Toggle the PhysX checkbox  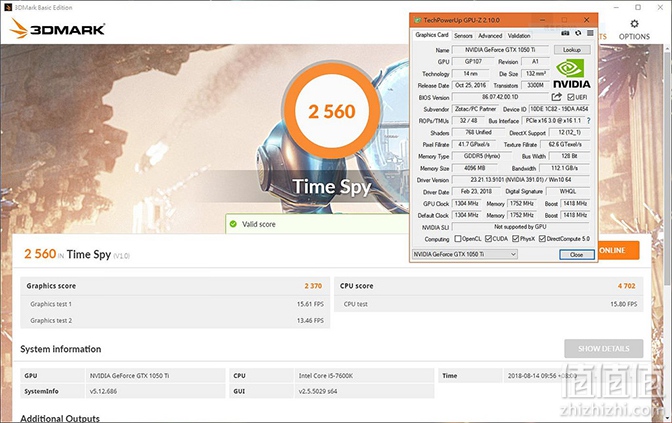click(x=516, y=239)
